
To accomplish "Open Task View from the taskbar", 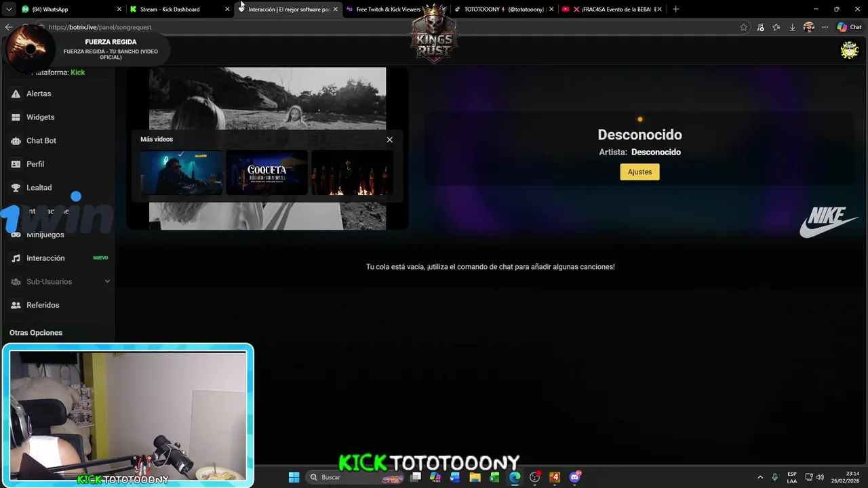I will tap(416, 477).
